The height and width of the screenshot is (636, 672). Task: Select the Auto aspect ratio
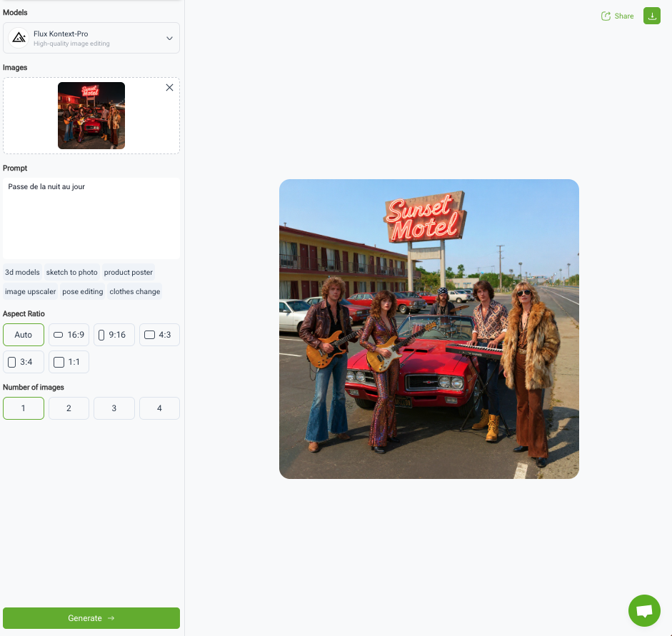pyautogui.click(x=24, y=335)
